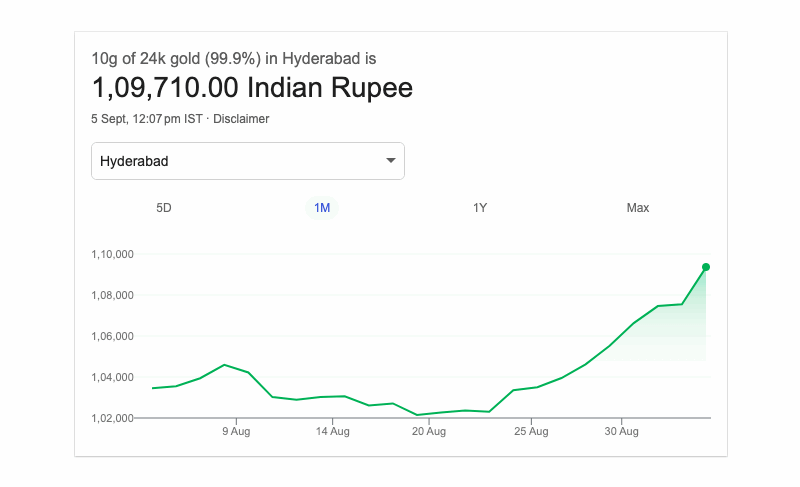Viewport: 800px width, 487px height.
Task: Select the 1M time range tab
Action: (x=322, y=208)
